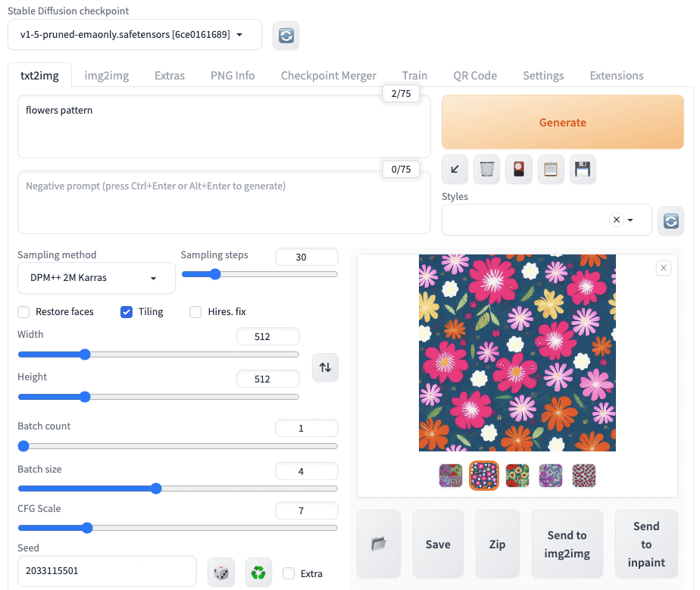Open the PNG Info tab
The height and width of the screenshot is (590, 700).
click(x=233, y=76)
